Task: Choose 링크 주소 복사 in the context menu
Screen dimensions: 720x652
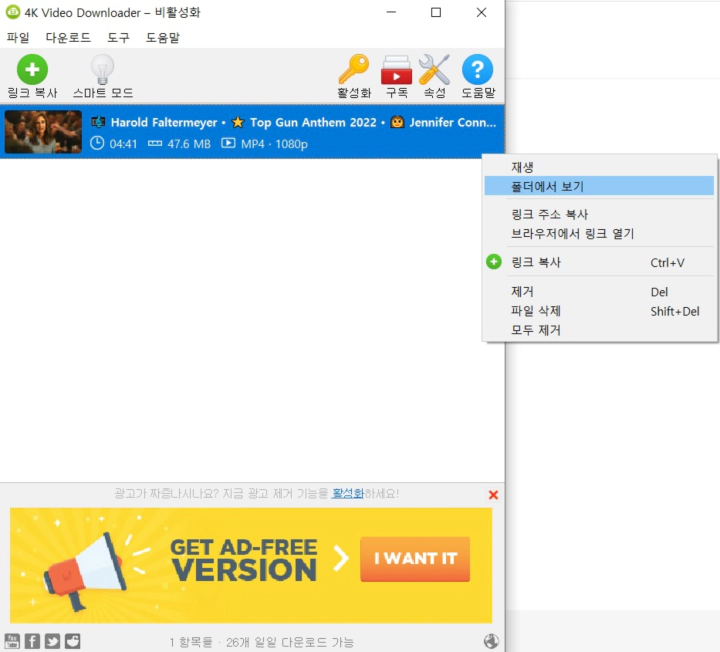Action: pos(599,214)
